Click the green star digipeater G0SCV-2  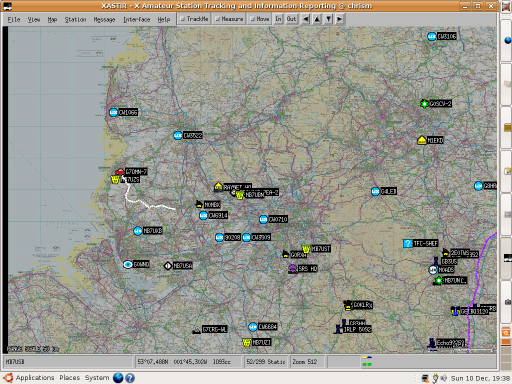coord(424,104)
